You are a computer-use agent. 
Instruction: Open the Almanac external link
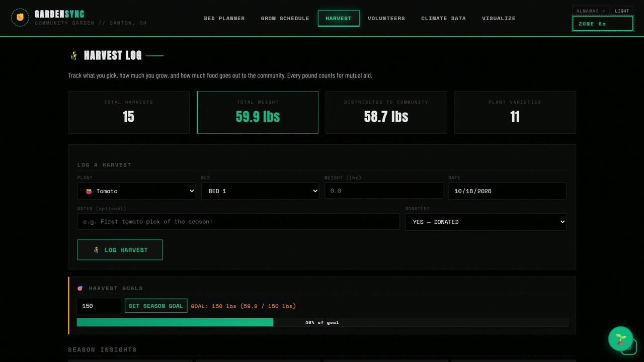coord(591,11)
